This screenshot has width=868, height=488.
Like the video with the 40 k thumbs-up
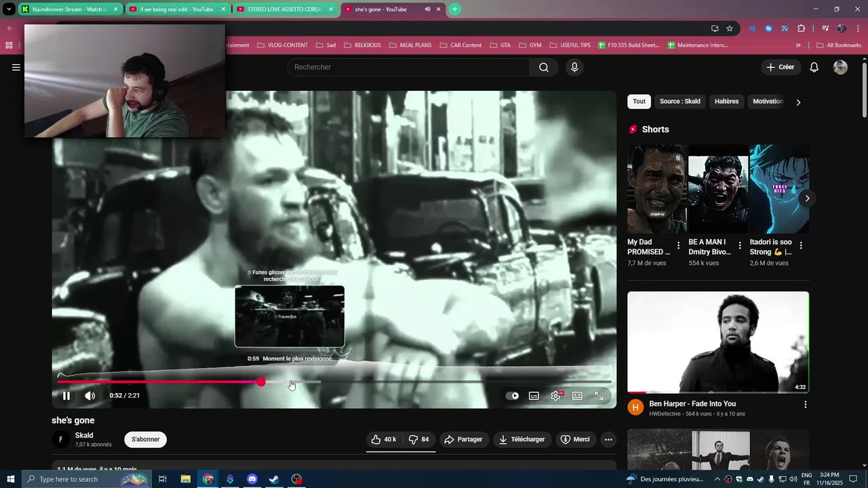tap(383, 439)
